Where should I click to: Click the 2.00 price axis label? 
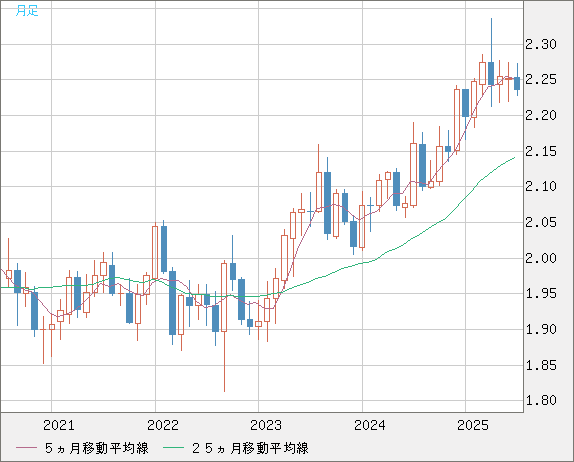[541, 258]
